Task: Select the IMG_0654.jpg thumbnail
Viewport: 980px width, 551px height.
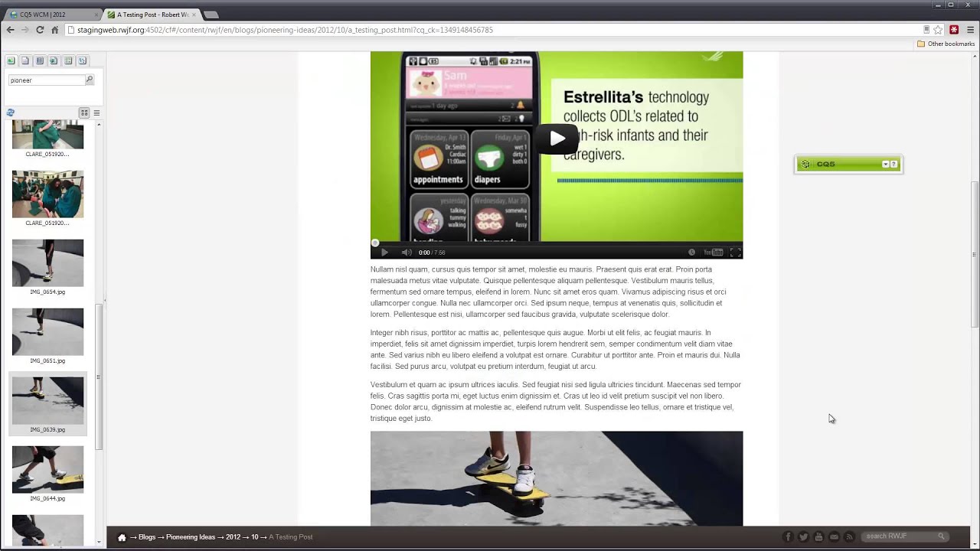Action: point(47,262)
